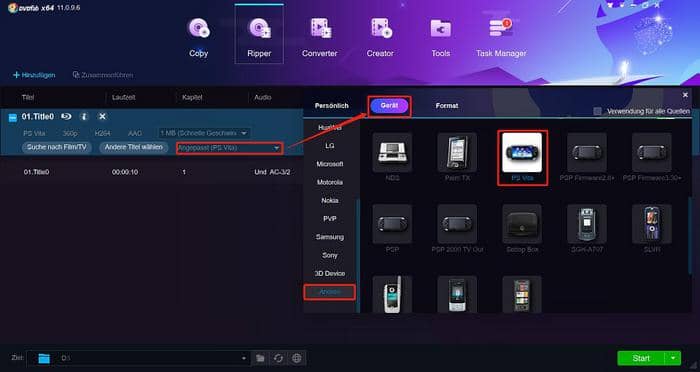Choose the SLVR phone profile

tap(652, 224)
